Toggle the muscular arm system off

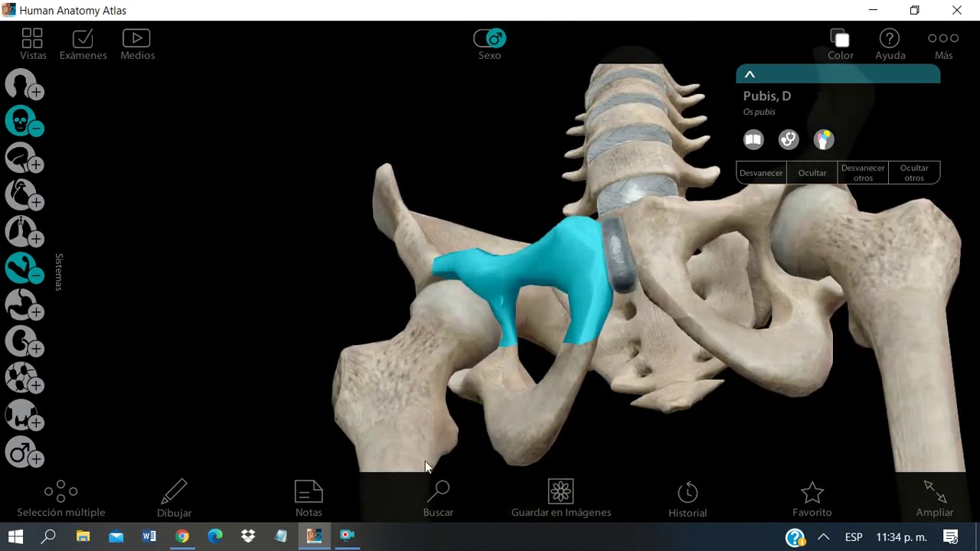tap(23, 268)
